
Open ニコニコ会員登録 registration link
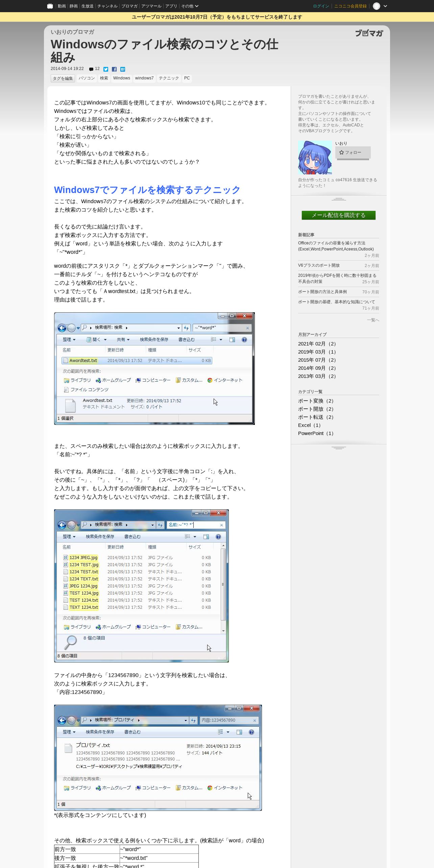pyautogui.click(x=350, y=6)
